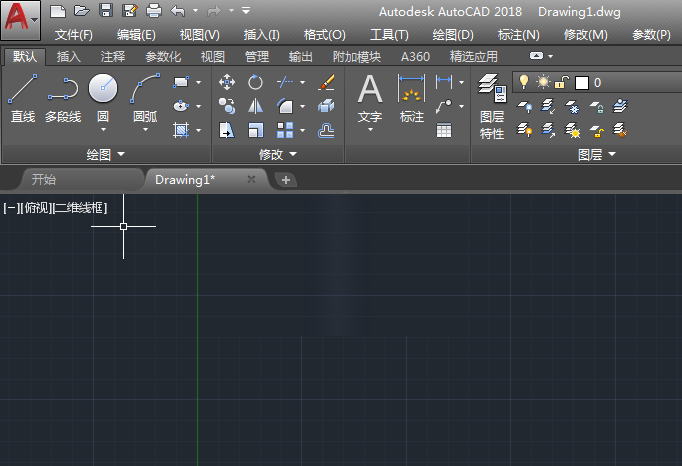Open the Circle (圆) dropdown arrow
The width and height of the screenshot is (682, 466).
tap(103, 130)
